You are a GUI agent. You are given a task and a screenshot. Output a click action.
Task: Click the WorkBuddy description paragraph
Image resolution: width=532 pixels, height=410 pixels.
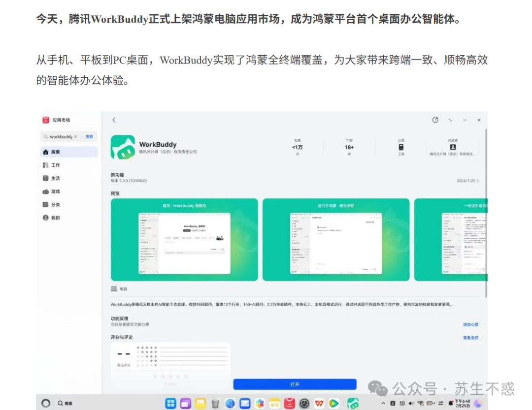point(281,305)
